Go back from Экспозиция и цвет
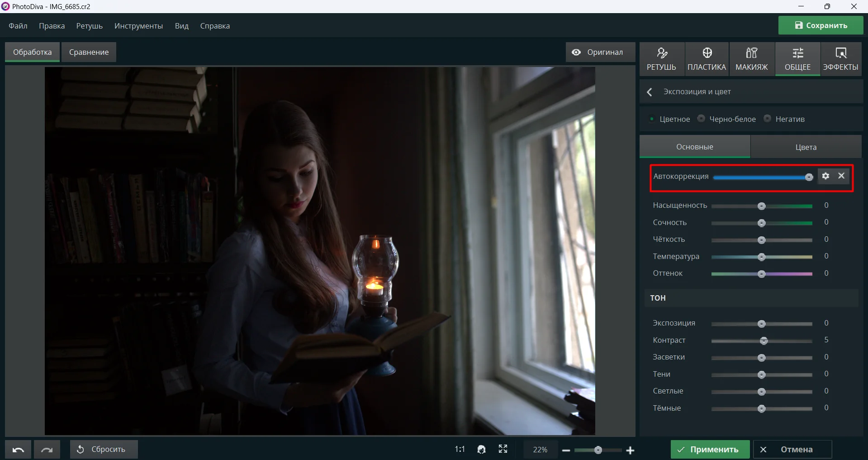Screen dimensions: 868x460 (650, 92)
